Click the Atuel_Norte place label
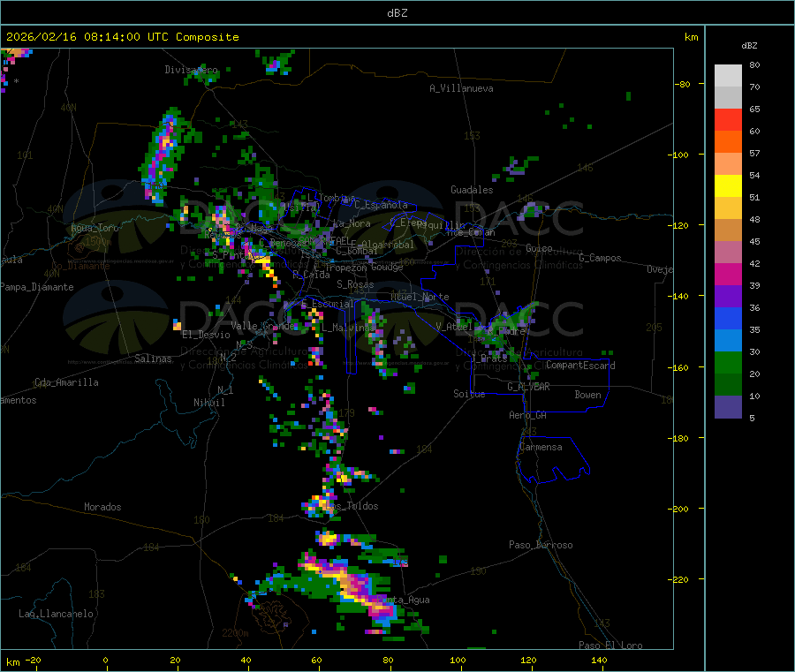This screenshot has width=795, height=672. tap(420, 297)
